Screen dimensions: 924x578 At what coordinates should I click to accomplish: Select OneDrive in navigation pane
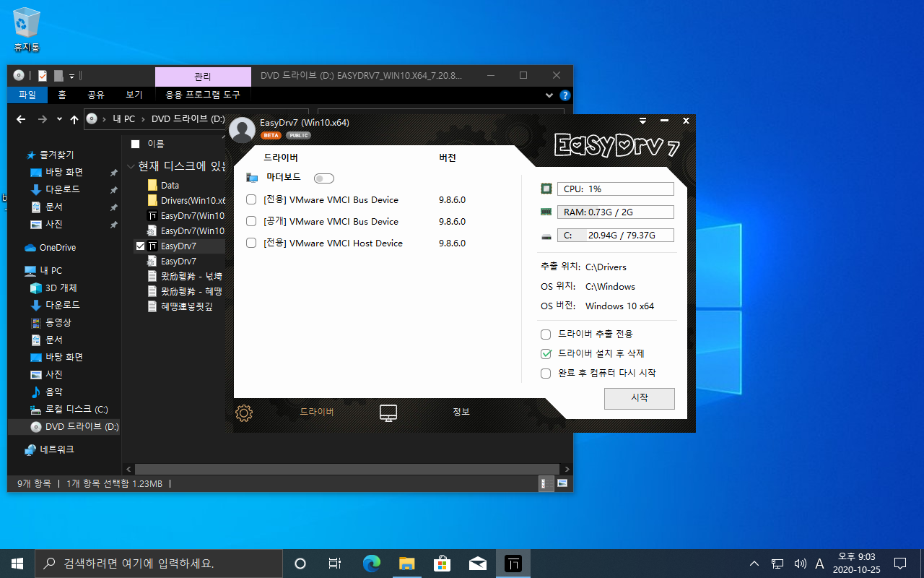tap(58, 248)
